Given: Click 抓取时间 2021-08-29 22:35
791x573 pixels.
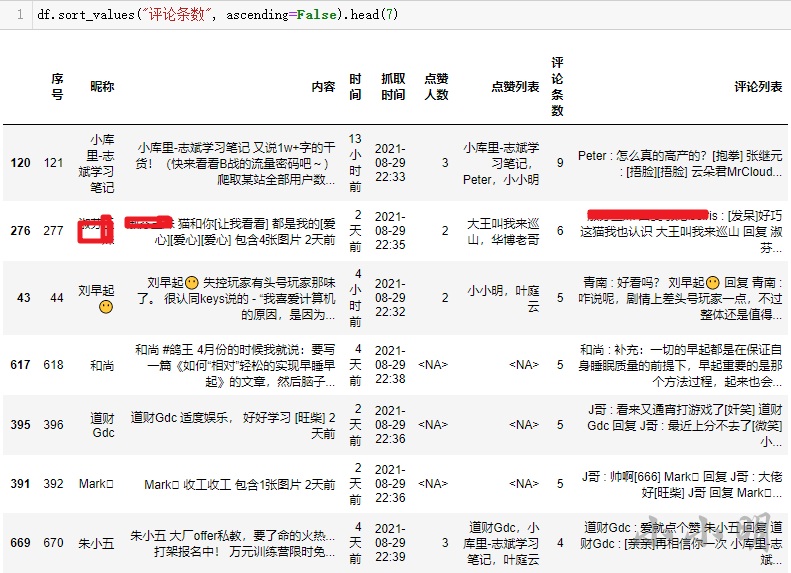Looking at the screenshot, I should coord(390,231).
